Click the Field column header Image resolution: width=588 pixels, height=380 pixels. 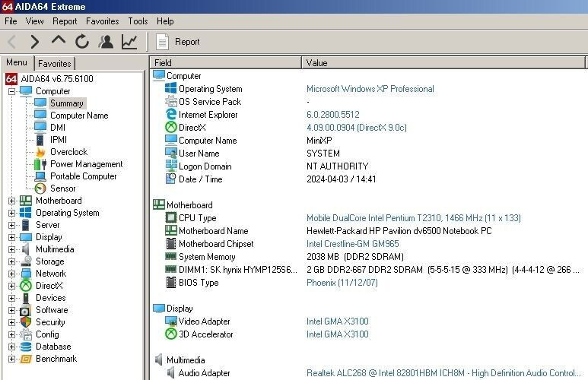click(x=226, y=62)
